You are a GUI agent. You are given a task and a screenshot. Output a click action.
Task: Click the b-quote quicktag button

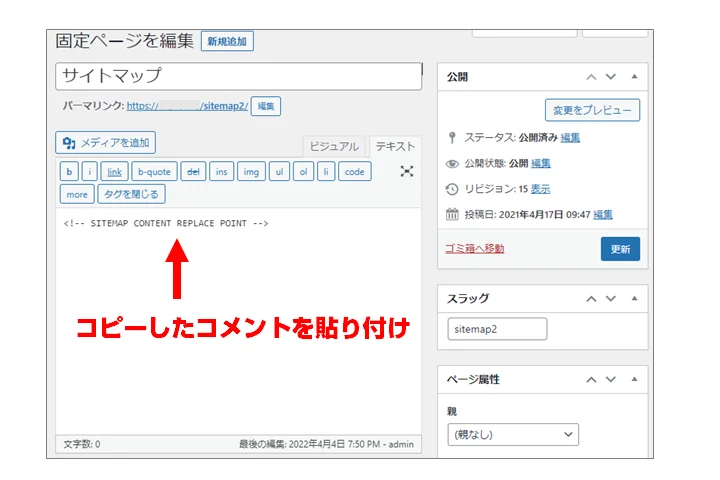[x=154, y=172]
